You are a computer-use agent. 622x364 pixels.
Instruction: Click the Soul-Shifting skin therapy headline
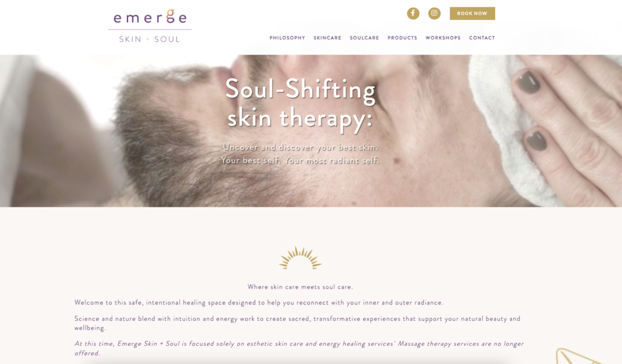[x=300, y=103]
